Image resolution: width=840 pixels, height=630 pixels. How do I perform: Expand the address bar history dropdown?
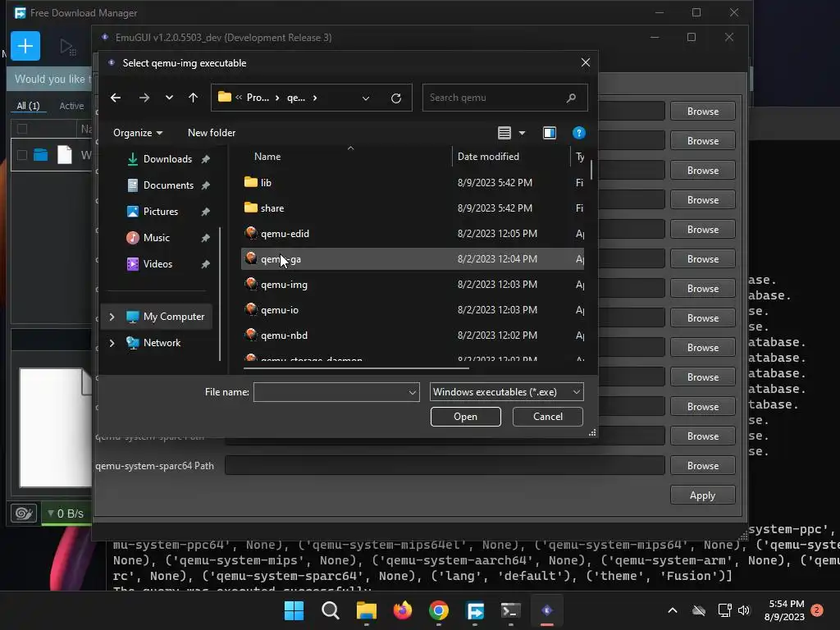point(365,98)
